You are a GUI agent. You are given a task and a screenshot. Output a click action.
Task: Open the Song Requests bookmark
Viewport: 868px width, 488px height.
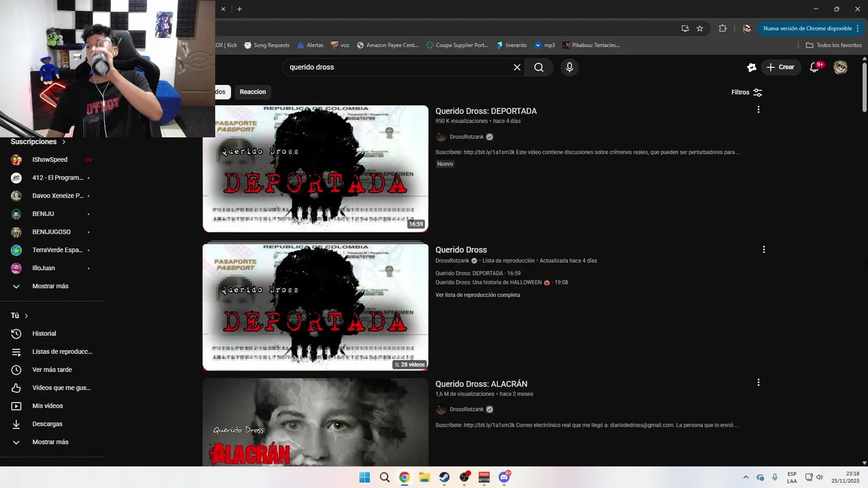click(x=267, y=45)
